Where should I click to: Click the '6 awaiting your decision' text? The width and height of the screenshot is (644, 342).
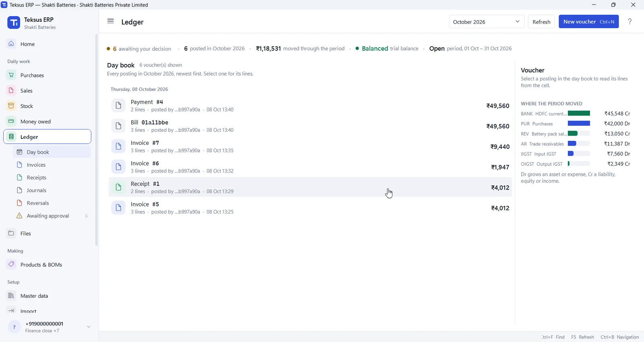coord(142,49)
